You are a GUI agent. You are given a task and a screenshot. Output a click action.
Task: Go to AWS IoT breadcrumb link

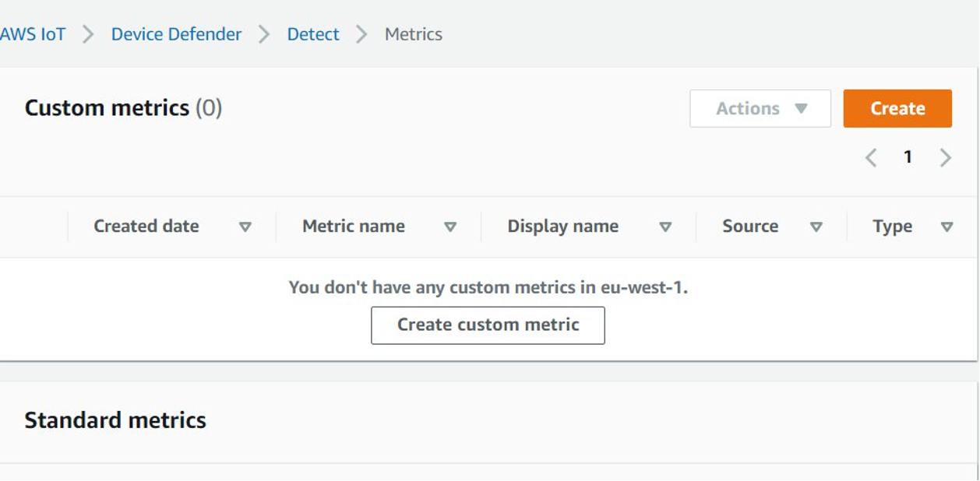[33, 34]
